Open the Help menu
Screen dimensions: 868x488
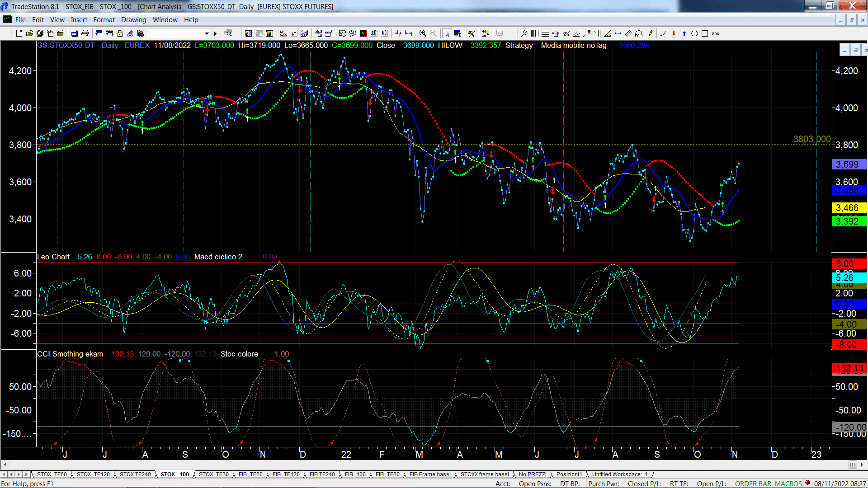[191, 20]
